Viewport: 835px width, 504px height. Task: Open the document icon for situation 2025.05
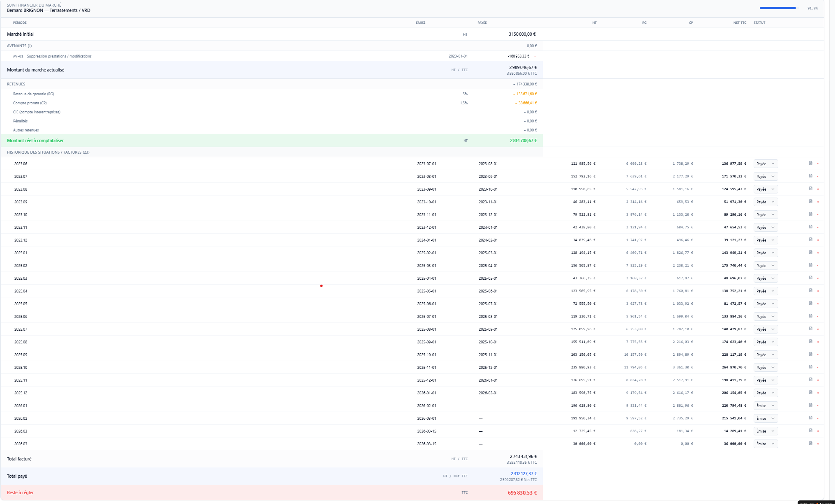(810, 303)
